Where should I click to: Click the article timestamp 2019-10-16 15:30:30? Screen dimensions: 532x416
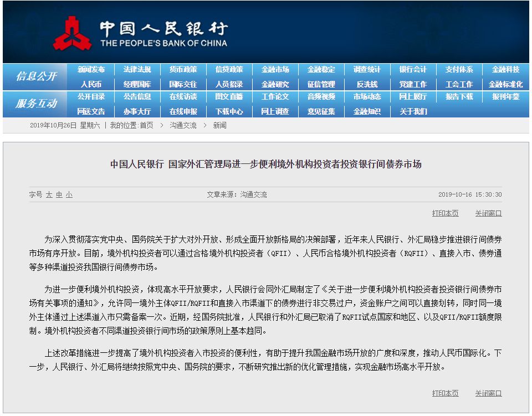[470, 194]
